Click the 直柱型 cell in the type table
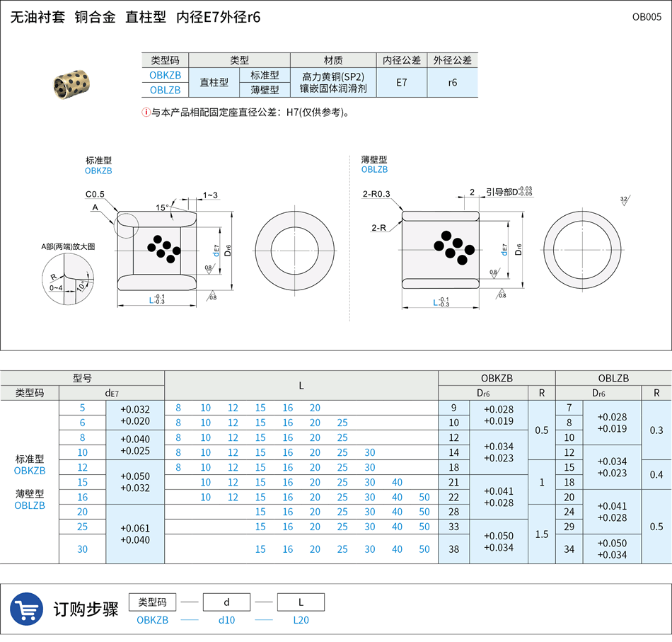This screenshot has height=642, width=672. click(214, 82)
